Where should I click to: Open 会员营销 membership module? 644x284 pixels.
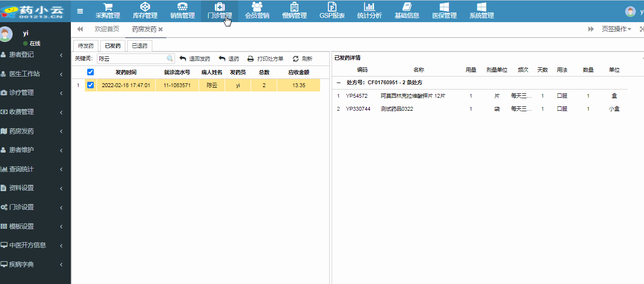point(257,11)
